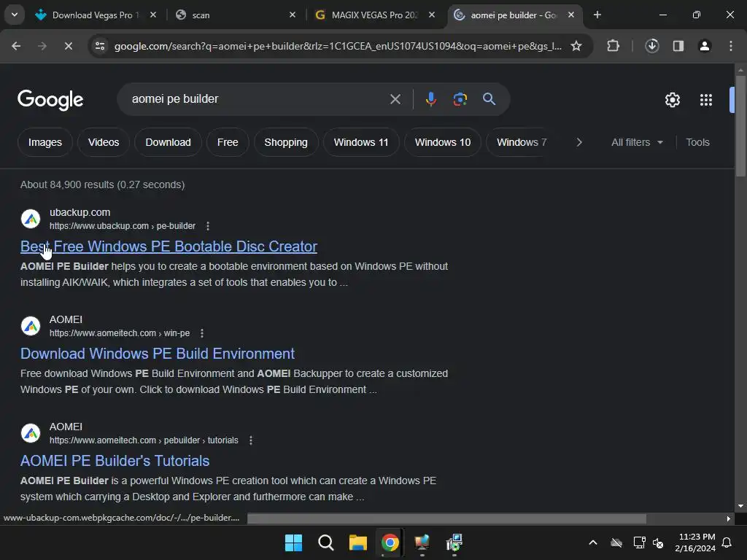Apply the Windows 11 filter chip

pos(360,142)
